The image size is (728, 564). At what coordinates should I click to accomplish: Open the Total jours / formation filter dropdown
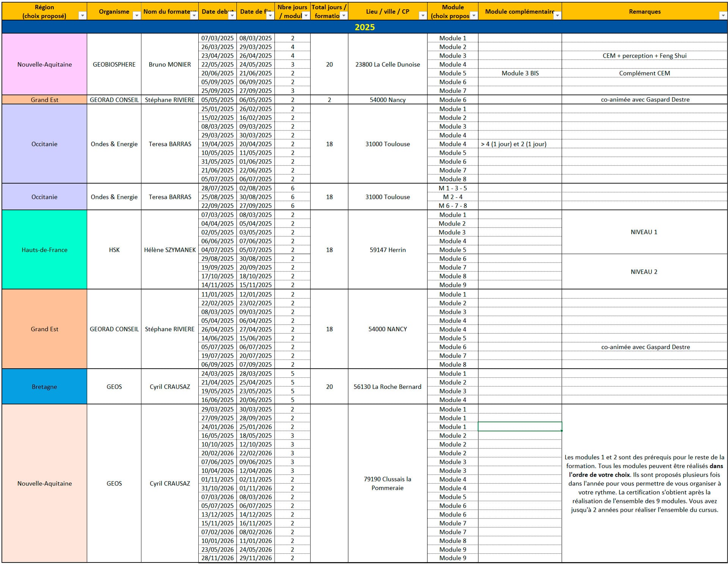point(344,16)
